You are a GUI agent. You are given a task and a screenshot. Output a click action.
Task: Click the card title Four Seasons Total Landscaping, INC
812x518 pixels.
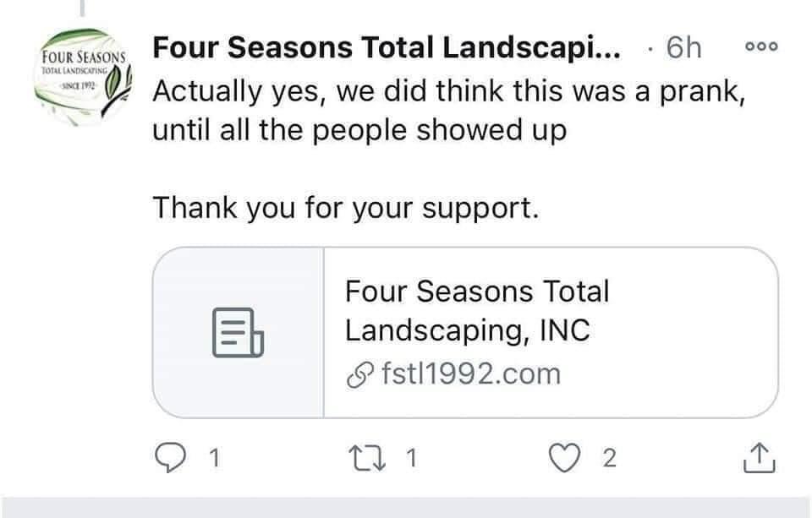tap(476, 311)
